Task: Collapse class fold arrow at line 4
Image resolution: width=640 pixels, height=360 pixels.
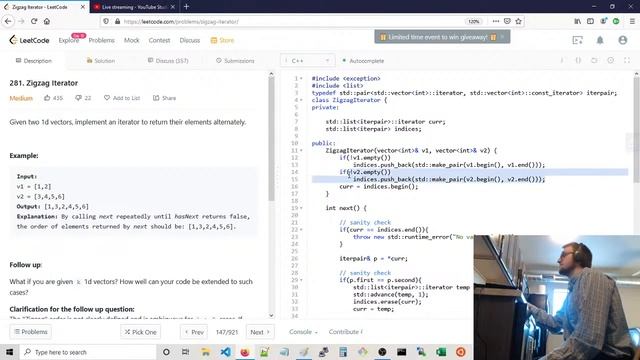Action: click(x=301, y=100)
